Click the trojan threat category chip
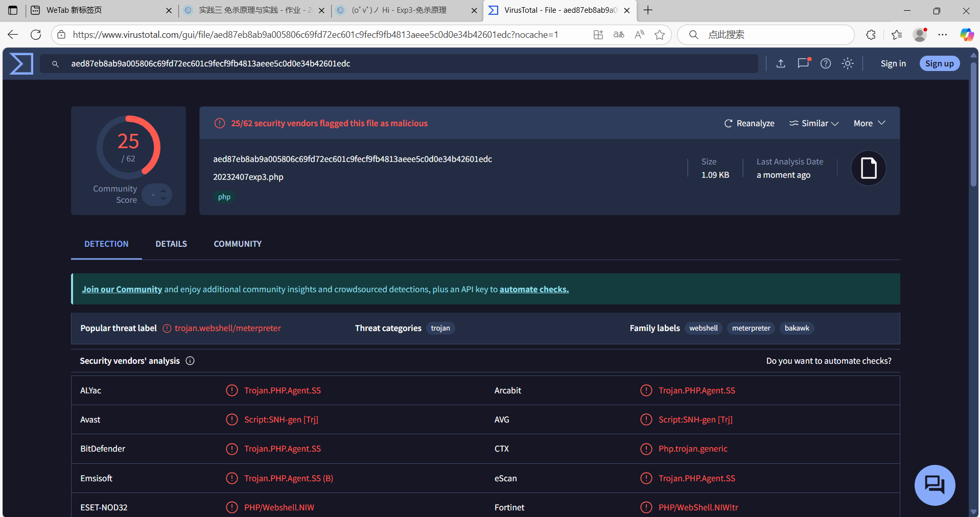 coord(440,328)
